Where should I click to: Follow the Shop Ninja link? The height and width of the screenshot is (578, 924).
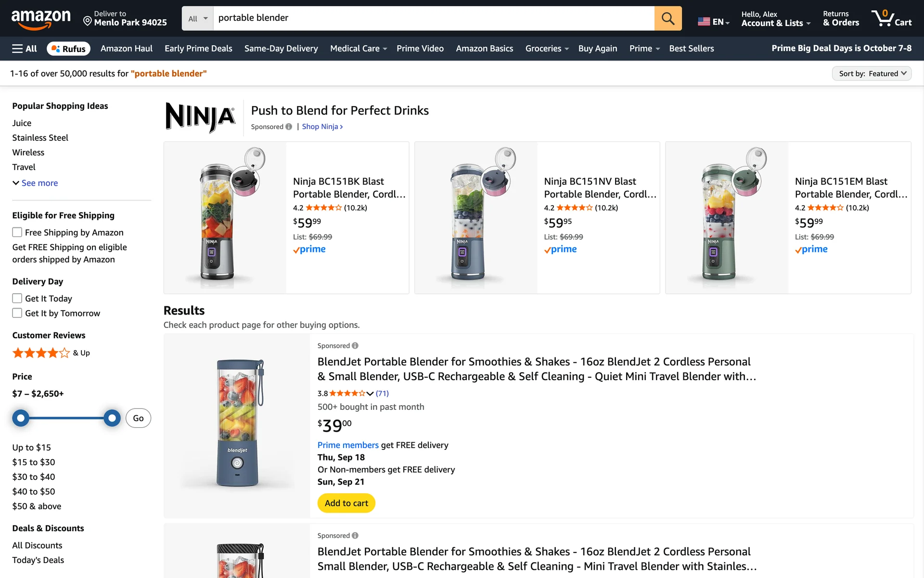coord(322,127)
